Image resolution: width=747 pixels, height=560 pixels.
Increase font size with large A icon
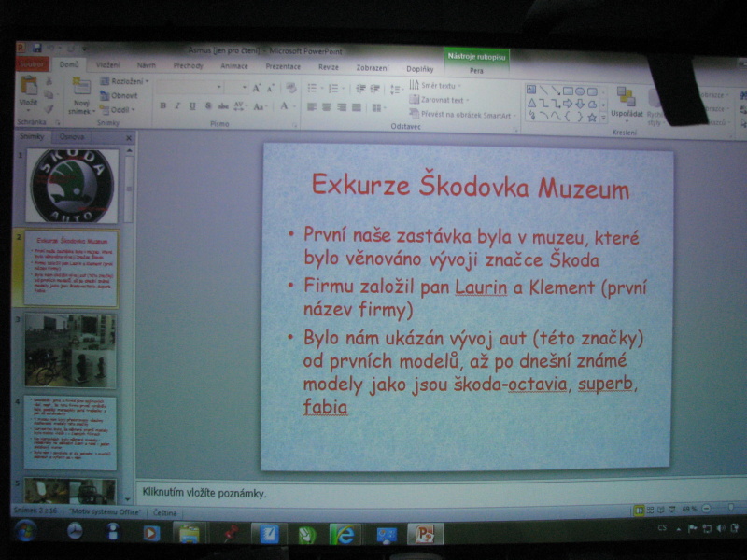point(256,88)
